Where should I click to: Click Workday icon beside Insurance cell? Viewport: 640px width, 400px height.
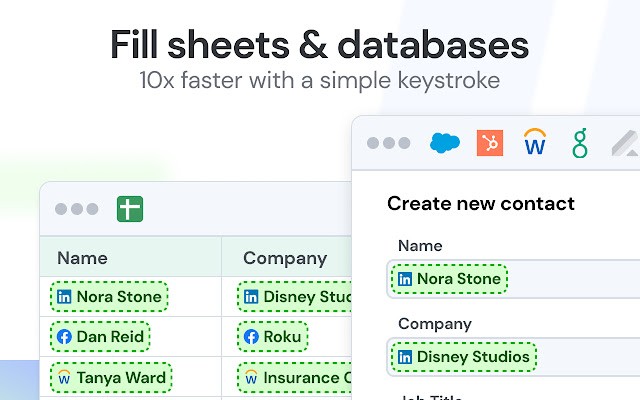(x=251, y=378)
